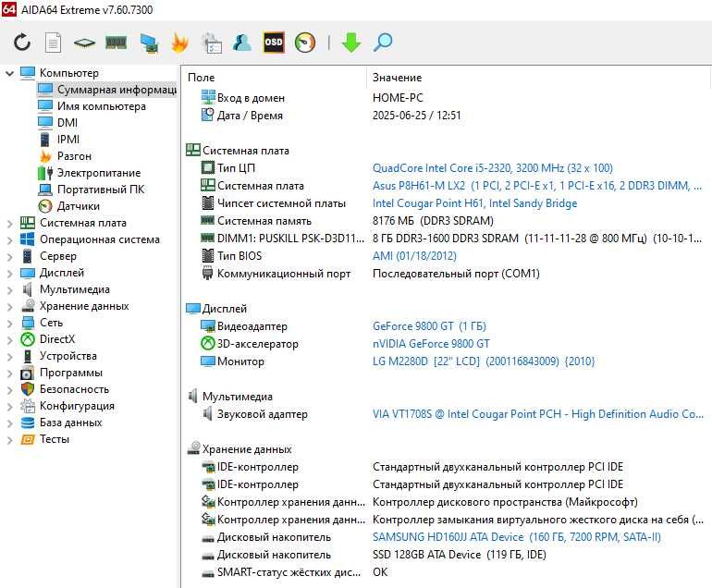The height and width of the screenshot is (588, 712).
Task: Expand the Системная плата tree node
Action: pyautogui.click(x=9, y=224)
